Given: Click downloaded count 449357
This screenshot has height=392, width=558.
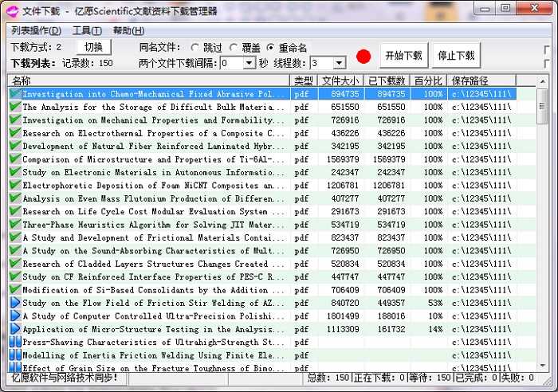Looking at the screenshot, I should pyautogui.click(x=391, y=303).
